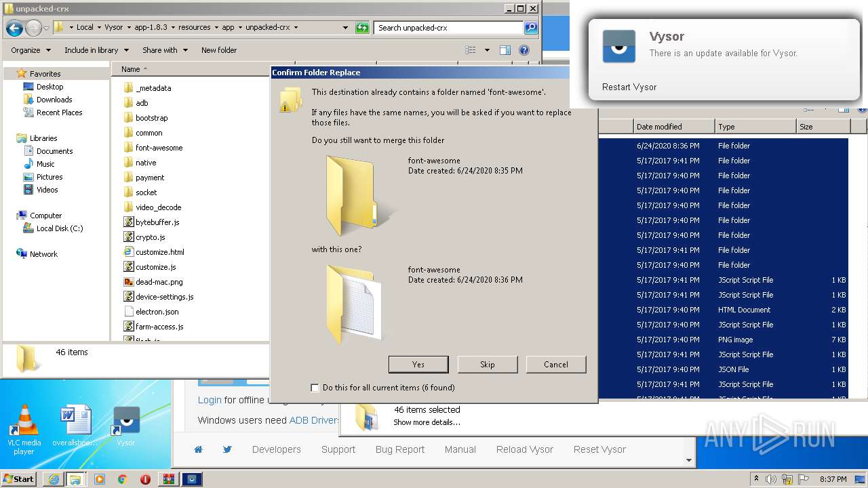Screen dimensions: 868x488
Task: Click the Support link in Vysor
Action: (x=338, y=449)
